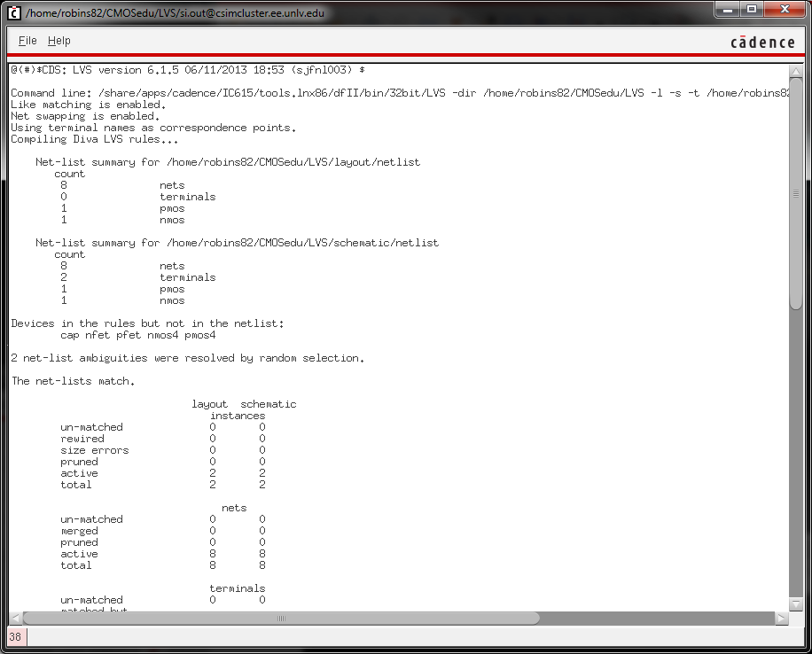Click the LVS version header line
Screen dimensions: 812x654
point(188,70)
